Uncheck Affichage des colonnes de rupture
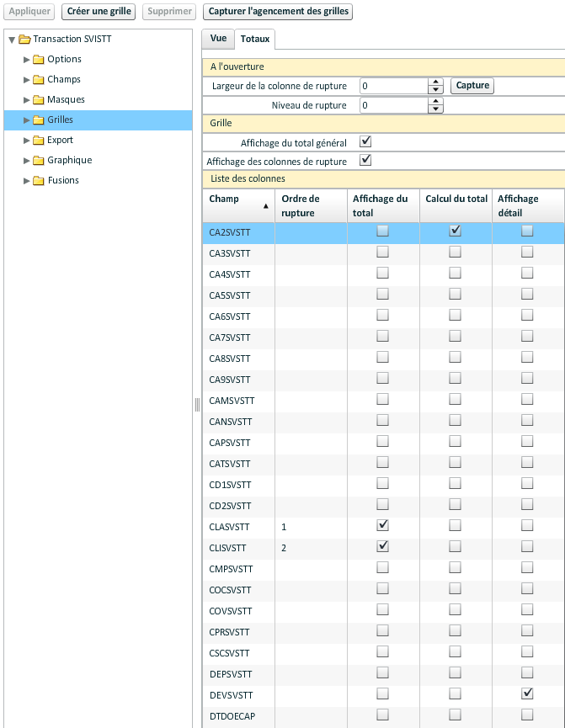Screen dimensions: 565x728 tap(365, 160)
